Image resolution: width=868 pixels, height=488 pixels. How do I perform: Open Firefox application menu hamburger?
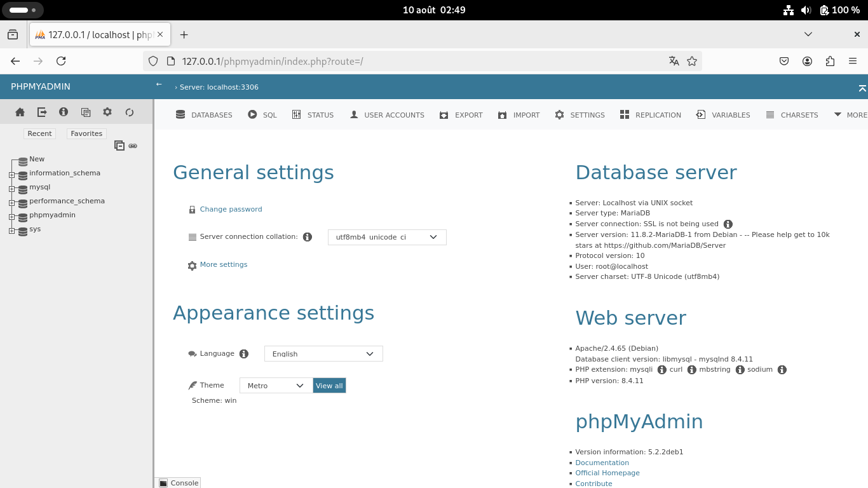pyautogui.click(x=853, y=61)
